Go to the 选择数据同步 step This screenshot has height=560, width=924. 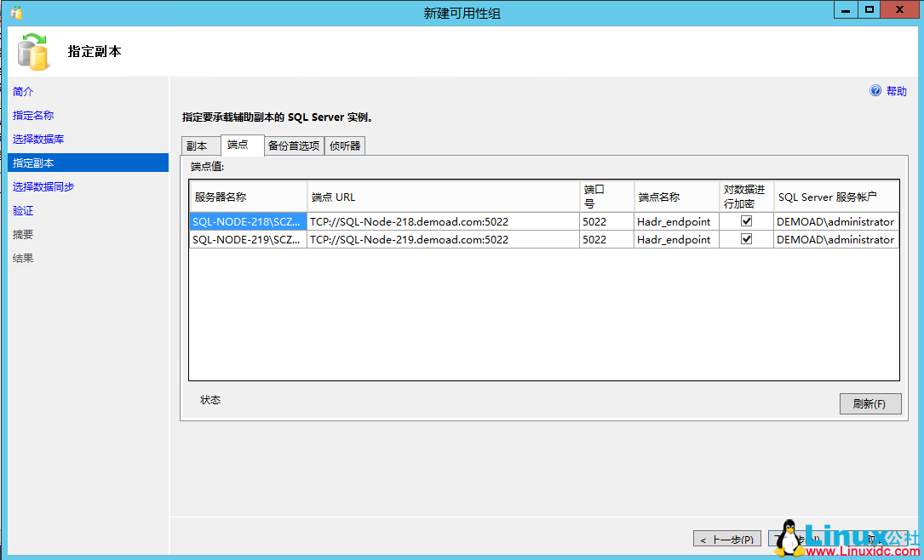37,186
